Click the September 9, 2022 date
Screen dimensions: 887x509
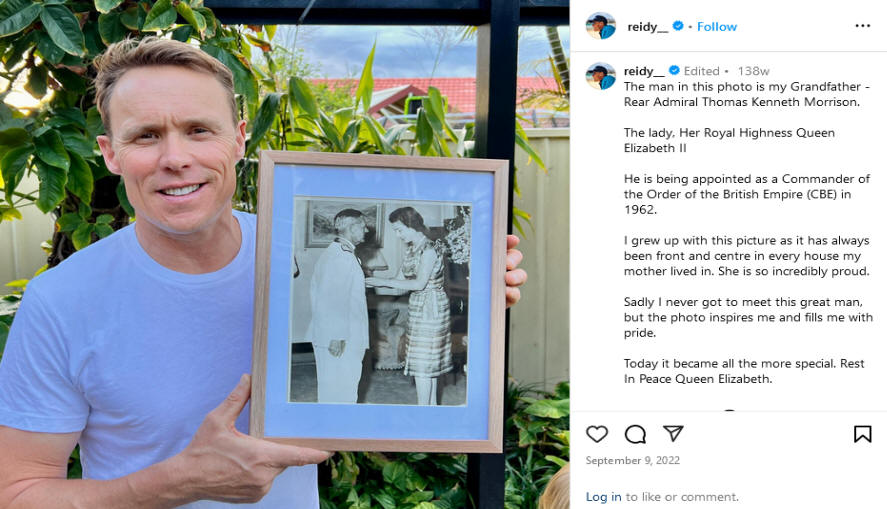click(x=632, y=460)
